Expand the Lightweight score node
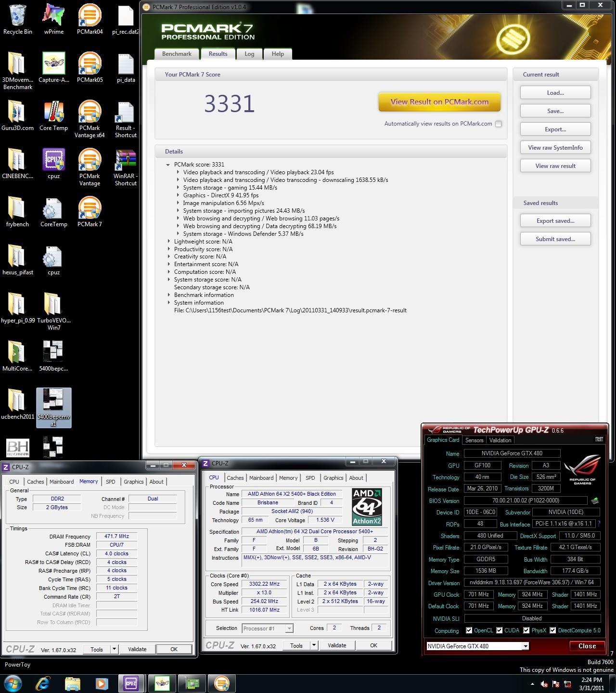The image size is (616, 693). pos(169,242)
